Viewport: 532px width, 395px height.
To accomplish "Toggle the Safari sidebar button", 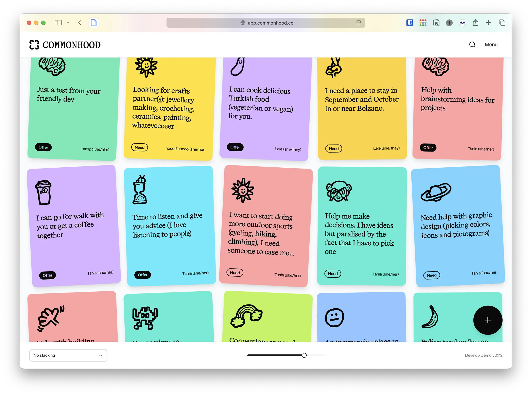I will pyautogui.click(x=58, y=23).
